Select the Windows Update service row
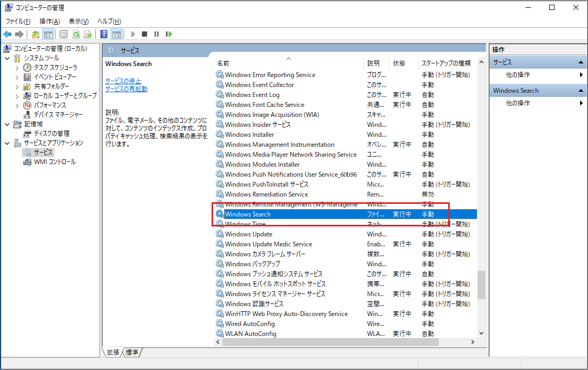This screenshot has height=370, width=588. (346, 234)
